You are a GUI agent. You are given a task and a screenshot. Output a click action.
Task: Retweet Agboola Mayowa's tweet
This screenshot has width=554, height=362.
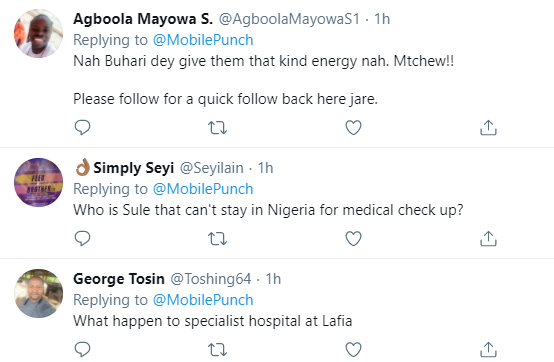(x=217, y=127)
